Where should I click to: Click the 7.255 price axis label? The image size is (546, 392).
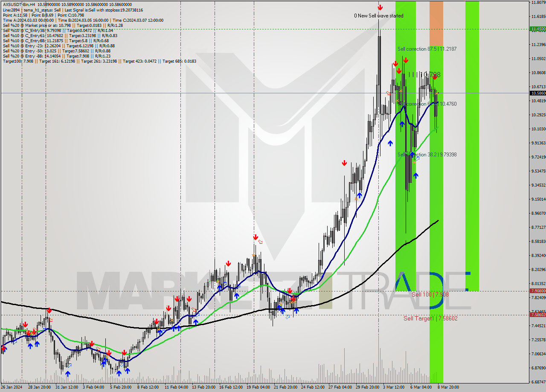point(538,340)
